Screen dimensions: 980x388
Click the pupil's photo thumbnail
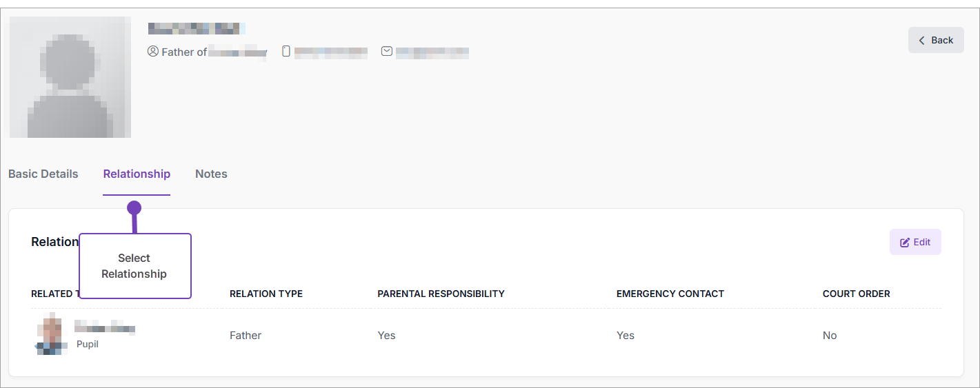point(51,336)
